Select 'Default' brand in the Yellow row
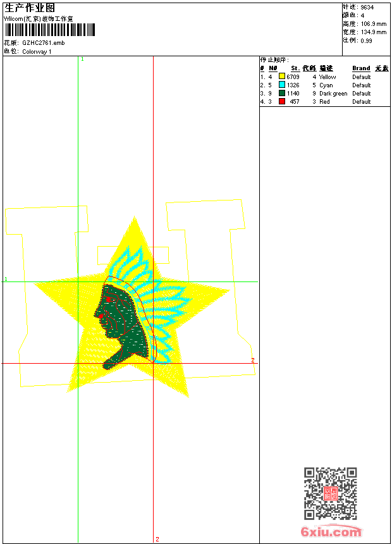 point(362,77)
